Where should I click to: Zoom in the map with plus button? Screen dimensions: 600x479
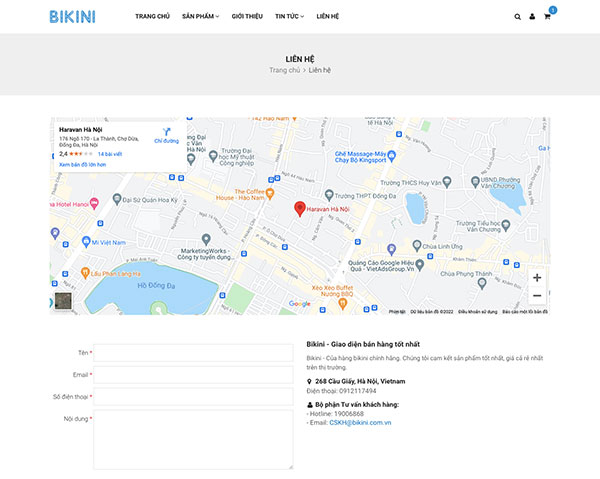pyautogui.click(x=537, y=277)
